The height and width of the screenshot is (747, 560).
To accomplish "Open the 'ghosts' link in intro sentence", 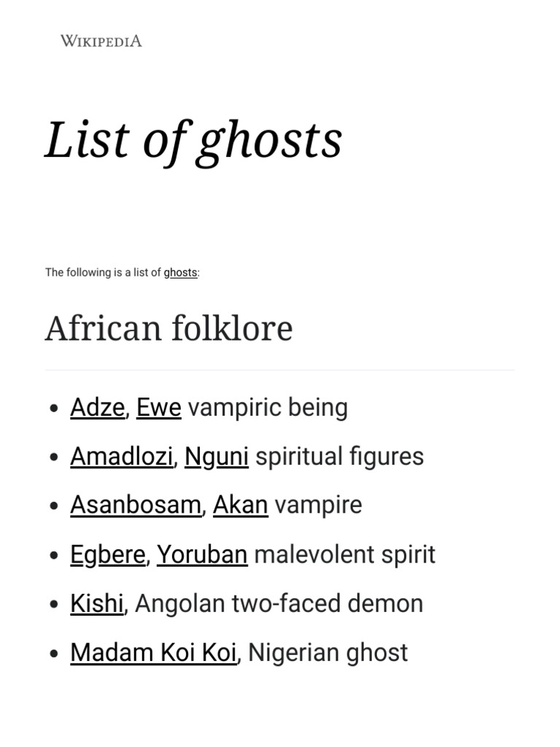I will [x=180, y=273].
